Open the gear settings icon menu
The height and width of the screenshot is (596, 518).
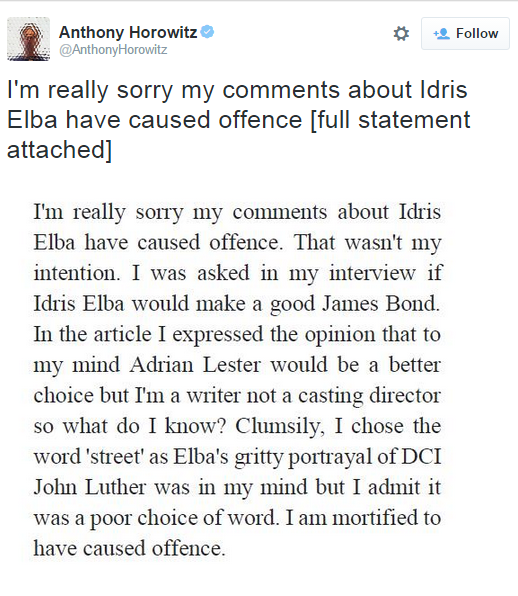point(401,33)
